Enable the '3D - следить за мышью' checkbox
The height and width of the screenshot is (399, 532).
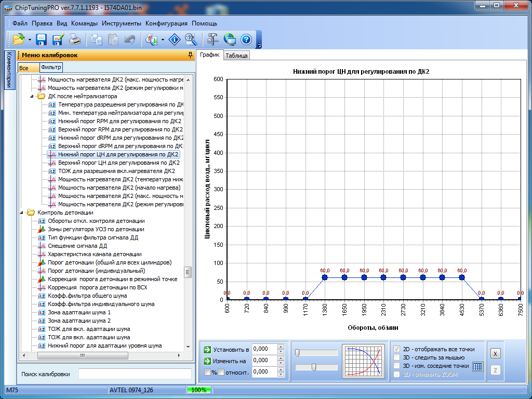(397, 357)
